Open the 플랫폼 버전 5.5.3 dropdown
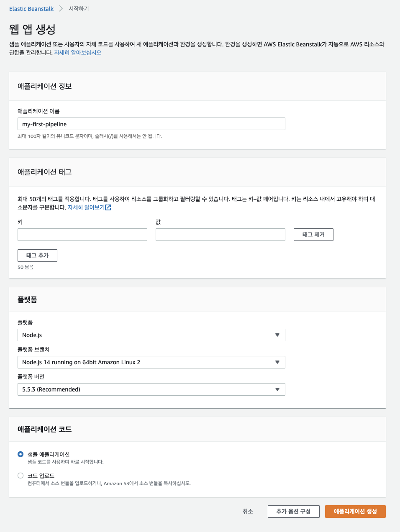400x532 pixels. [x=151, y=389]
